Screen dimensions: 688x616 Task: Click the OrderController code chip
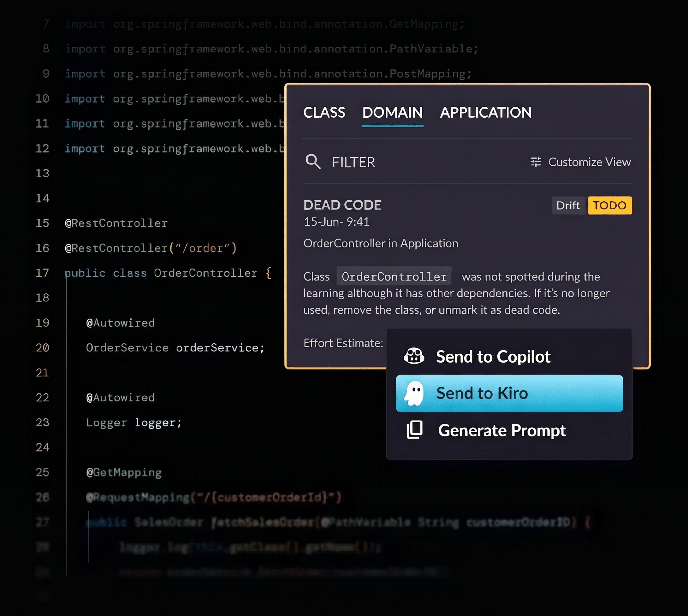[x=394, y=276]
